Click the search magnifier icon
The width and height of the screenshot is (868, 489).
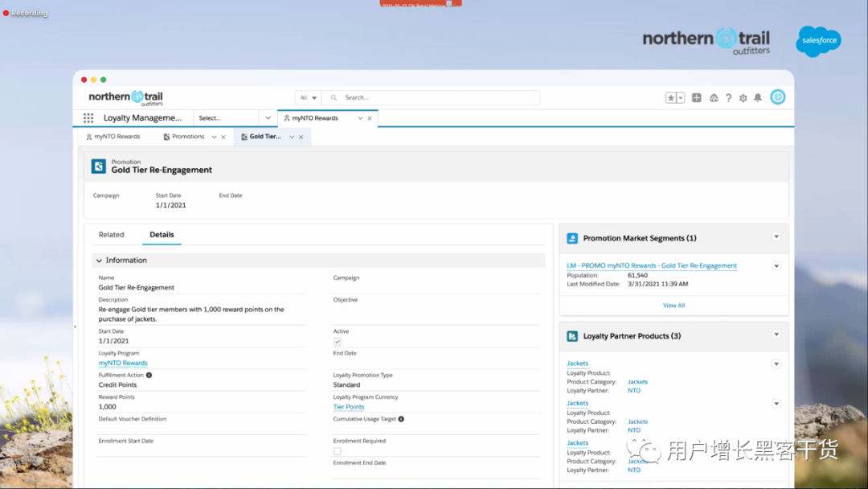pyautogui.click(x=334, y=97)
